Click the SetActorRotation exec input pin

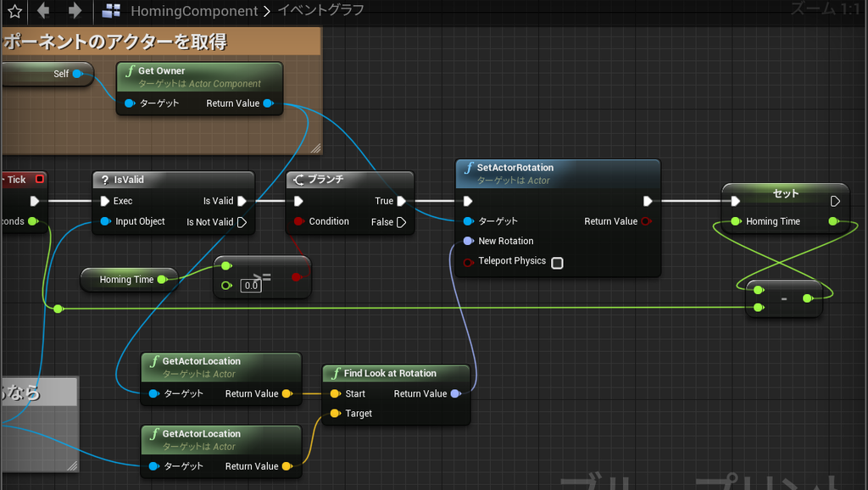(x=468, y=201)
